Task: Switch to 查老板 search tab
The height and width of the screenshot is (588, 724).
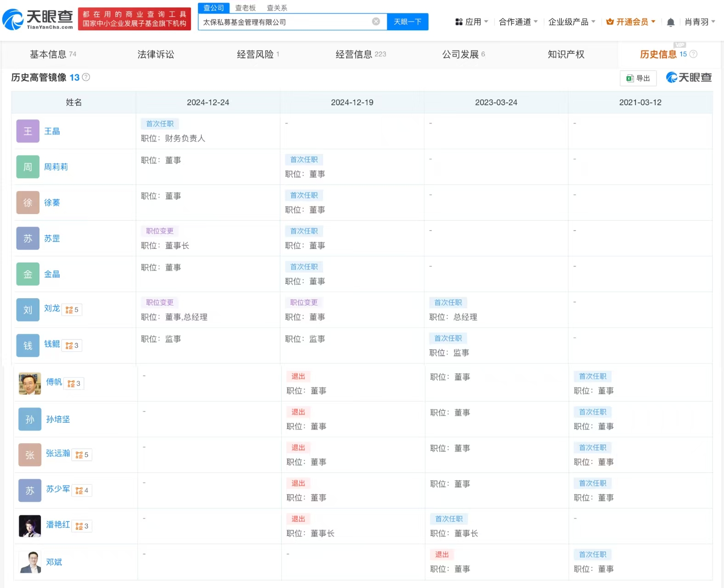Action: click(245, 8)
